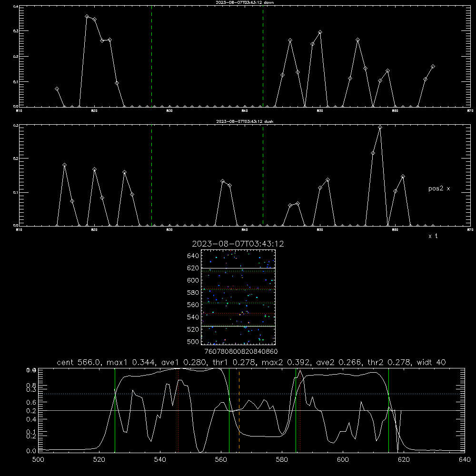Click the left green dashed line in dawn plot

151,56
